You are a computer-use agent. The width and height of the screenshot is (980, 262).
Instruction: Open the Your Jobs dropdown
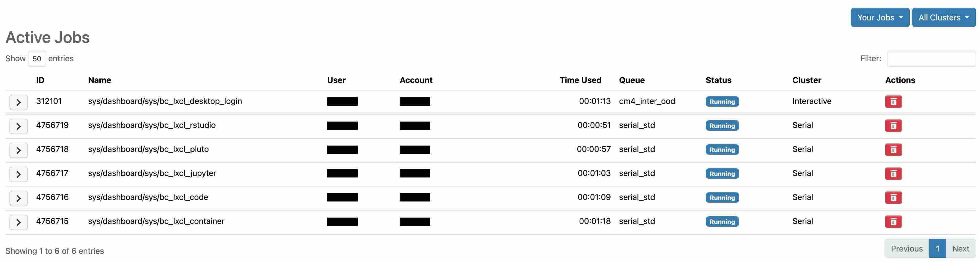[x=880, y=17]
